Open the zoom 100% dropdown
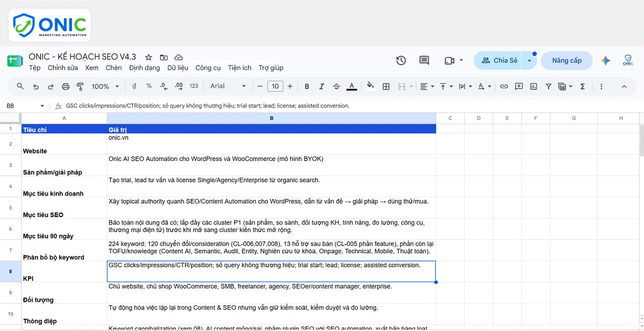The width and height of the screenshot is (644, 331). [105, 86]
